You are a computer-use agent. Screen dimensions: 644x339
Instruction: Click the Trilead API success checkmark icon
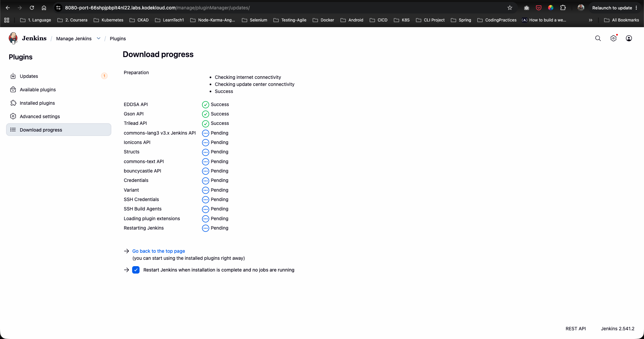[x=206, y=124]
